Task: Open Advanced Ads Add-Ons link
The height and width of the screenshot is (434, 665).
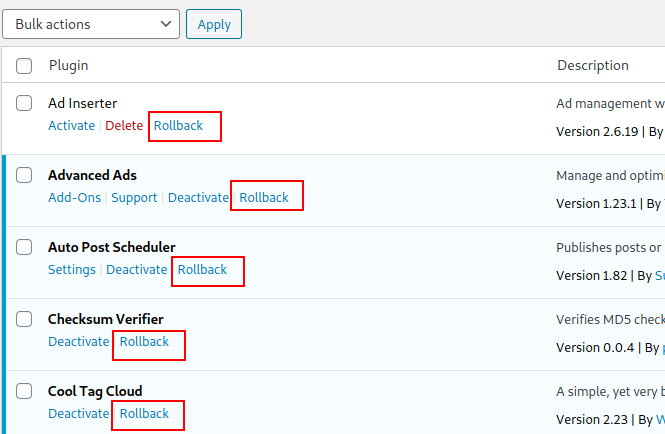Action: [x=74, y=198]
